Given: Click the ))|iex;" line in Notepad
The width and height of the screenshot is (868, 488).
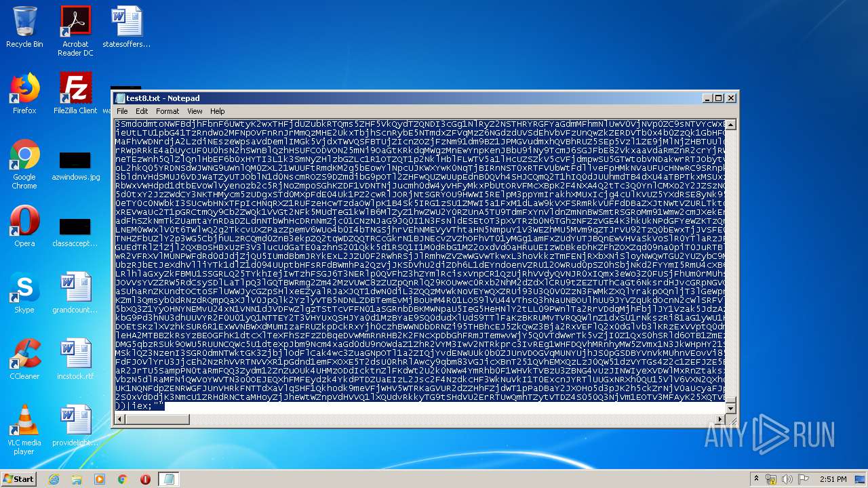Looking at the screenshot, I should pos(140,406).
